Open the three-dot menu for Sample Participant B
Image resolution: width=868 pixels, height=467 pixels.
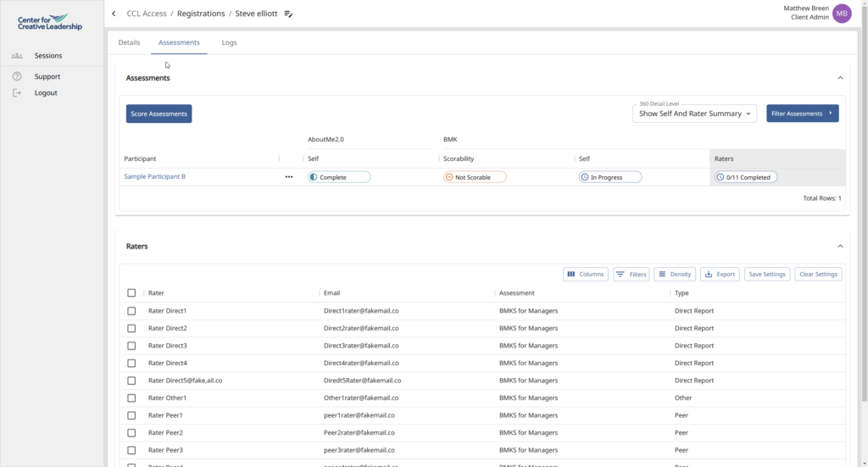pos(289,177)
